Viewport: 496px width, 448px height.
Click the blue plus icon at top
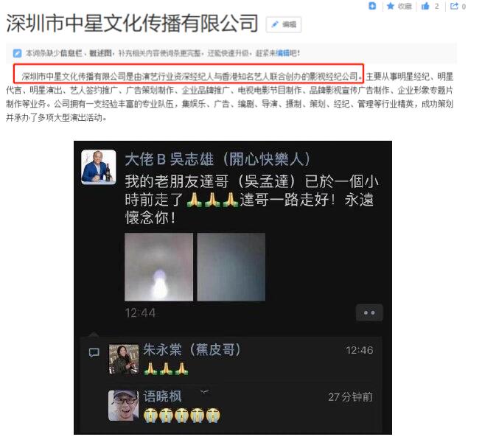tap(372, 6)
